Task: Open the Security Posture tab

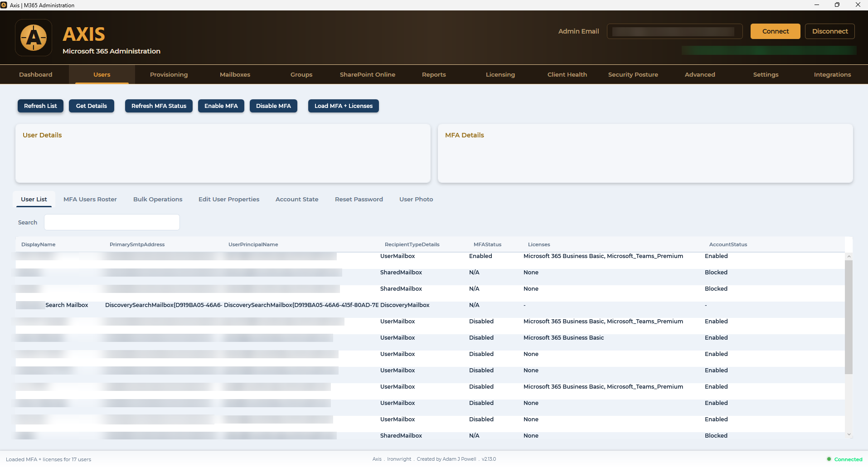Action: (633, 74)
